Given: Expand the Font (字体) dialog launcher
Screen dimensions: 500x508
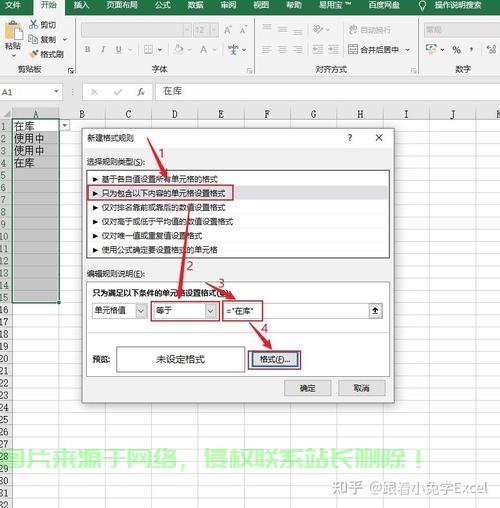Looking at the screenshot, I should tap(249, 70).
